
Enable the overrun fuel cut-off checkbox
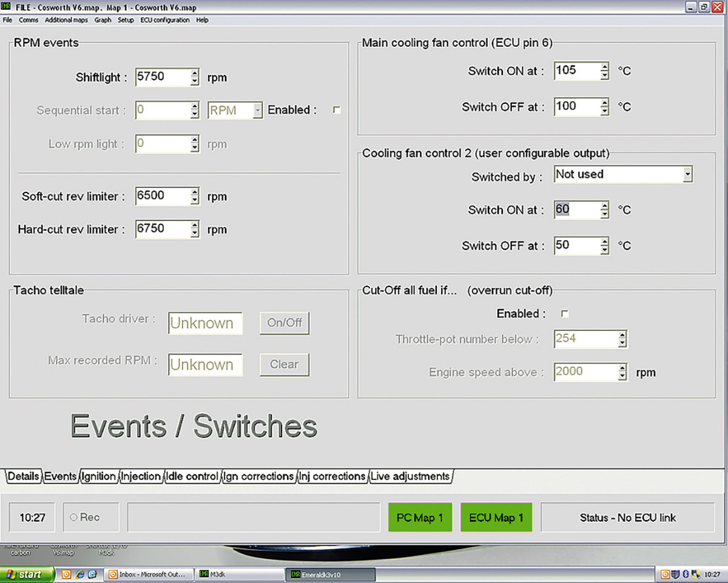point(565,314)
